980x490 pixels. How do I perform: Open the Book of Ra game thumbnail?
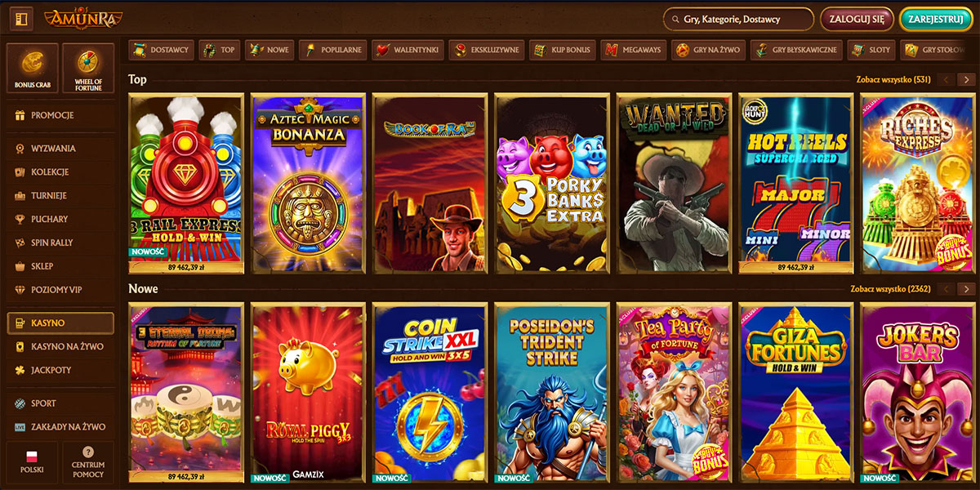(430, 183)
